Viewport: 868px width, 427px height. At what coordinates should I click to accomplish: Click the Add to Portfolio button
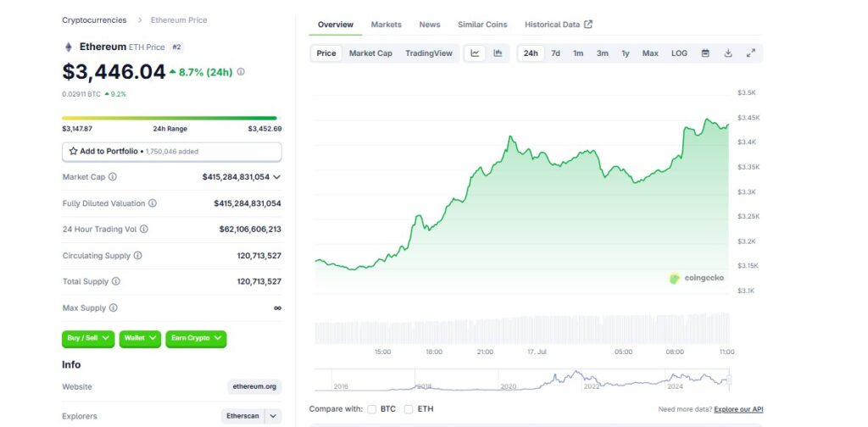(x=171, y=152)
